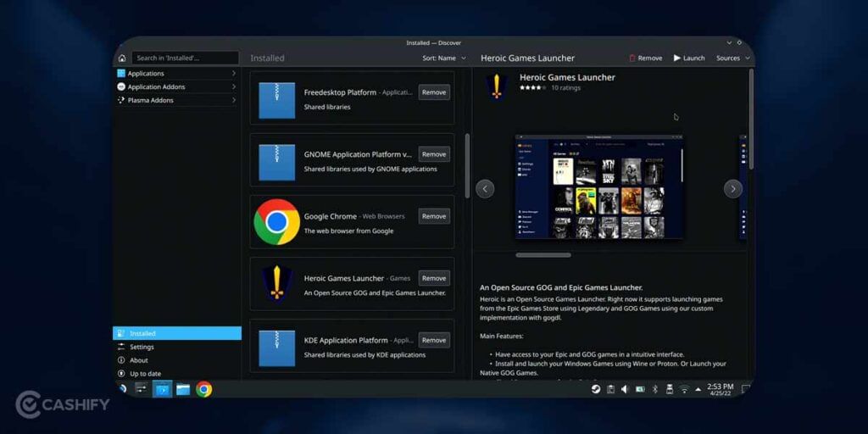868x434 pixels.
Task: Click the GNOME Application Platform archive icon
Action: [x=277, y=162]
